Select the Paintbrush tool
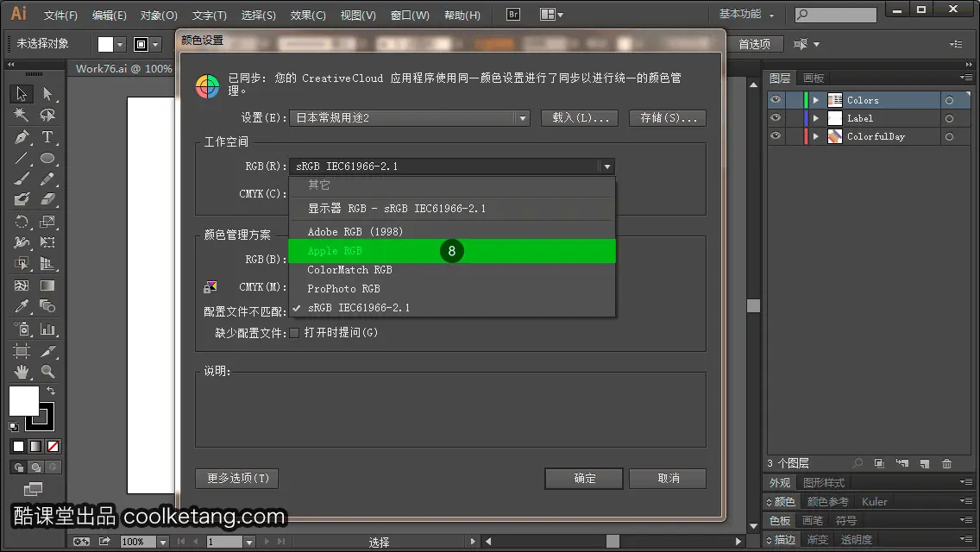 [22, 179]
